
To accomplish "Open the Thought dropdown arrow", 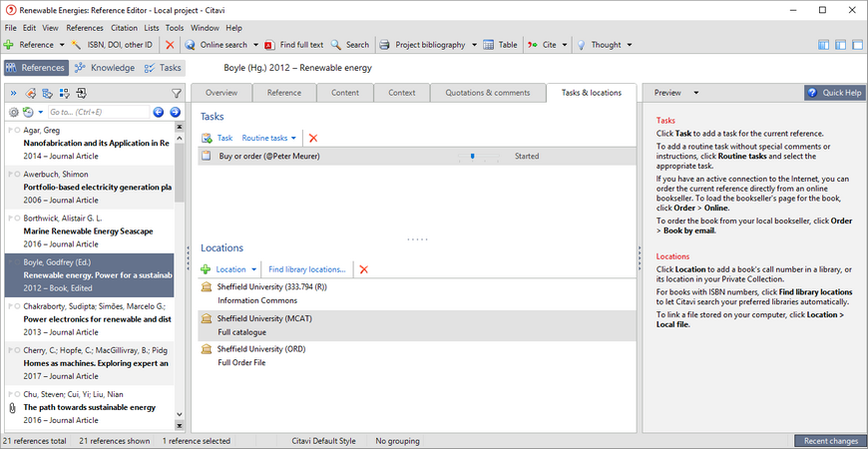I will click(x=629, y=45).
